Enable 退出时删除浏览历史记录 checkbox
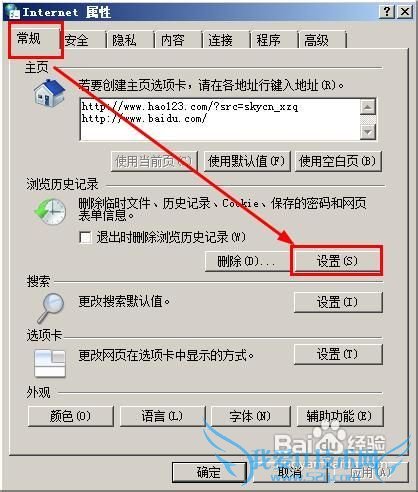This screenshot has height=492, width=418. [x=85, y=238]
